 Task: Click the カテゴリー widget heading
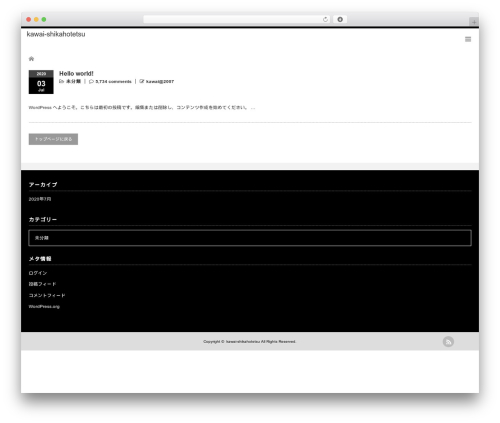43,220
